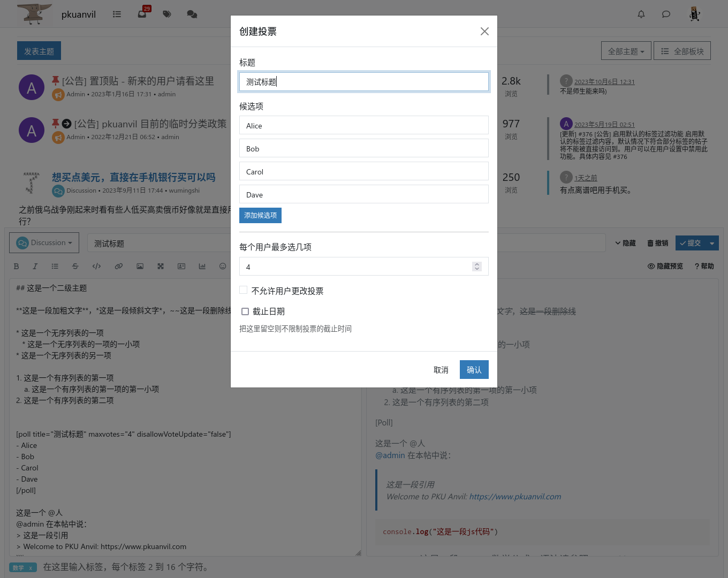Enable the 截止日期 checkbox
Screen dimensions: 728x578
pos(245,311)
